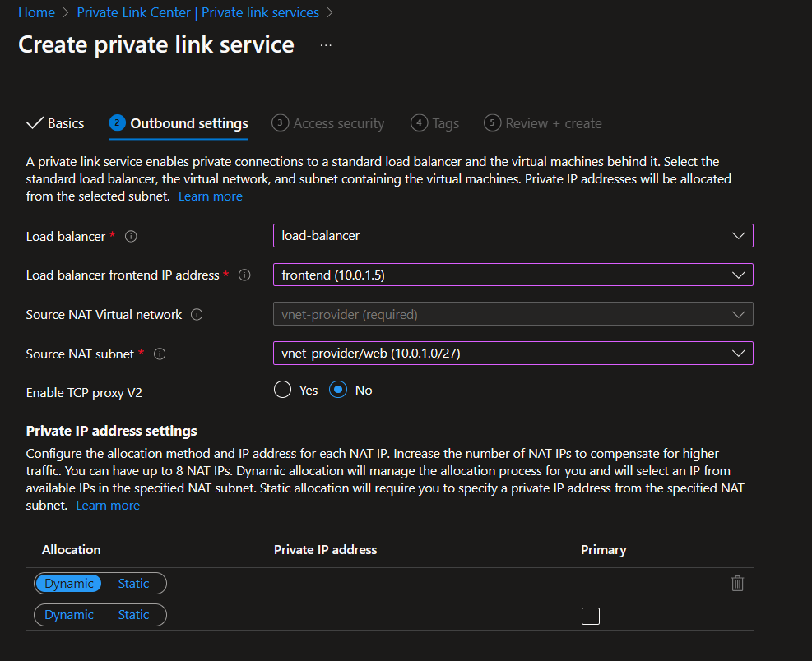Screen dimensions: 812x661
Task: Select Yes for Enable TCP proxy V2
Action: [282, 390]
